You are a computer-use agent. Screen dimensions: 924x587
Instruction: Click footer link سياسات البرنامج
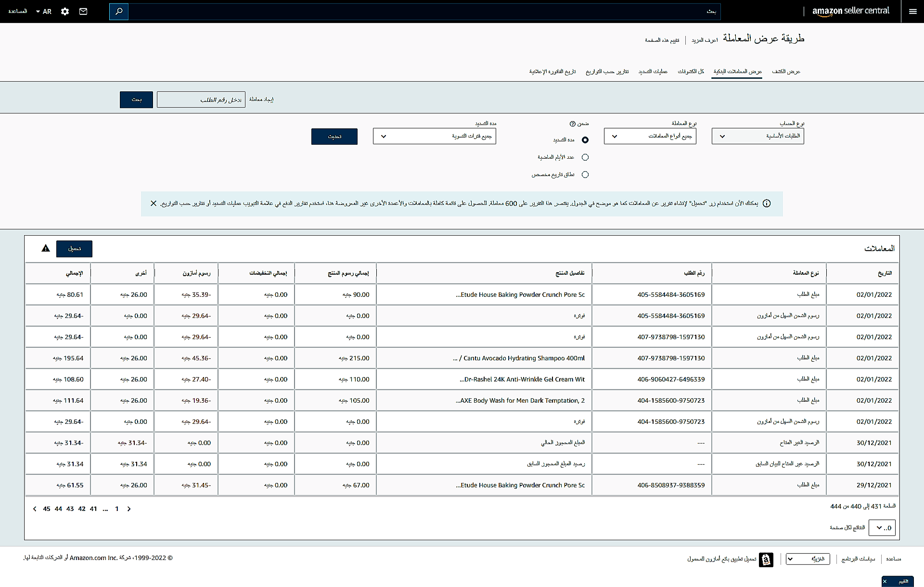click(x=858, y=559)
